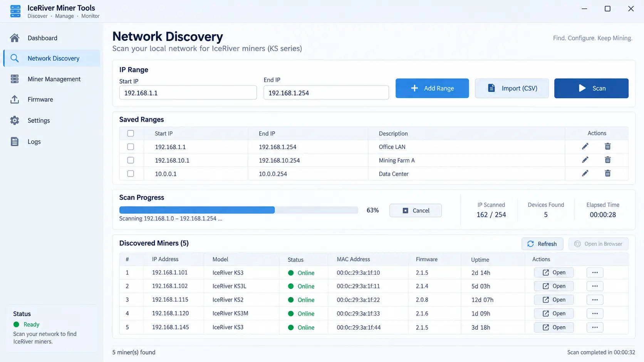The width and height of the screenshot is (644, 362).
Task: Go to the Dashboard page
Action: point(52,38)
